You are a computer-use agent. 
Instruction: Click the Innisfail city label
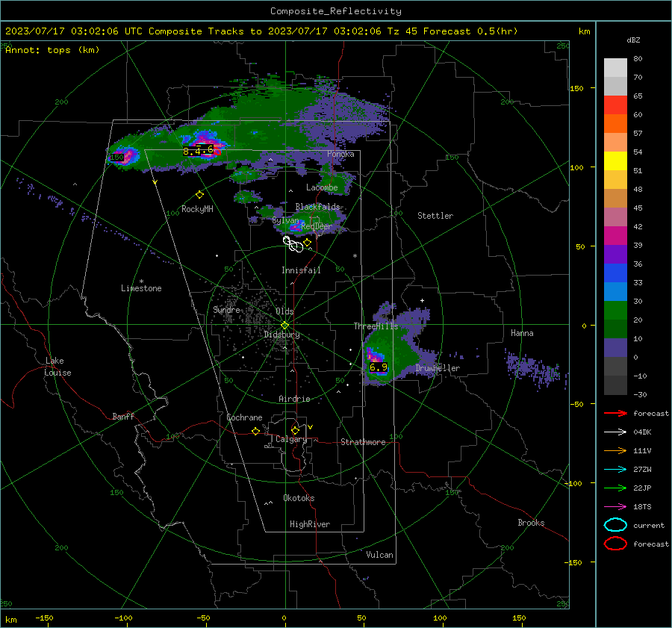(301, 270)
